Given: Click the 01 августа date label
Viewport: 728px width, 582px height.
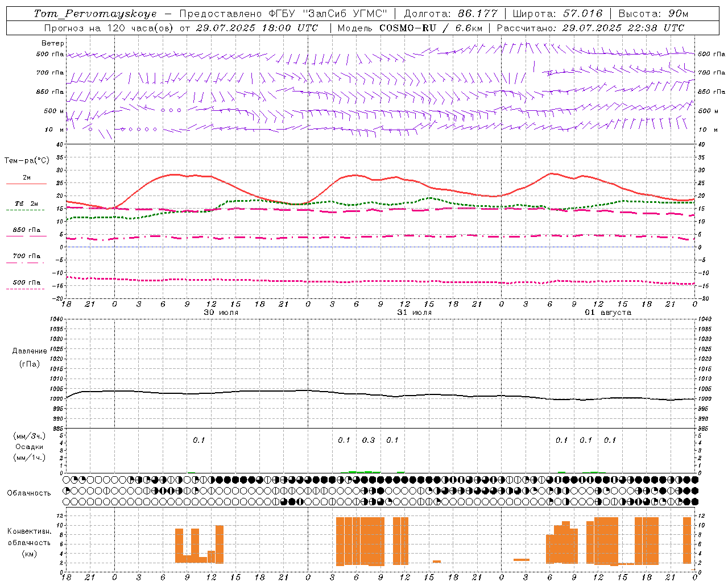Looking at the screenshot, I should 608,313.
